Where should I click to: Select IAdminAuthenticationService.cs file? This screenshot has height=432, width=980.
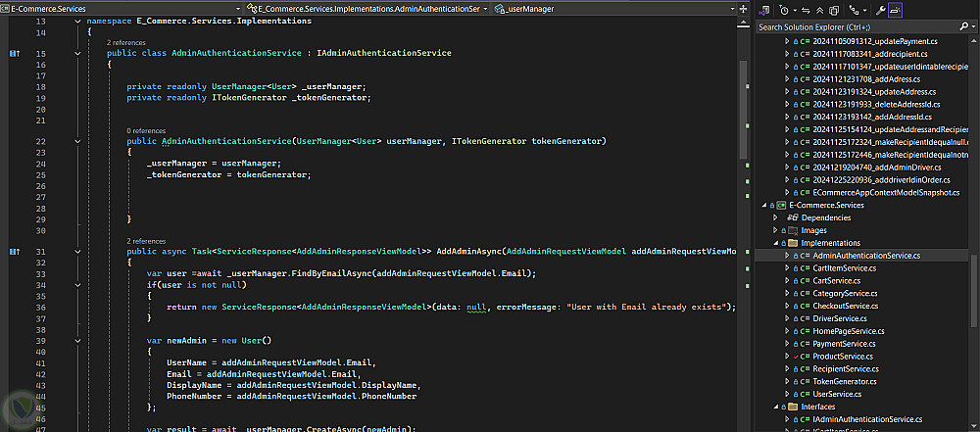[x=867, y=419]
